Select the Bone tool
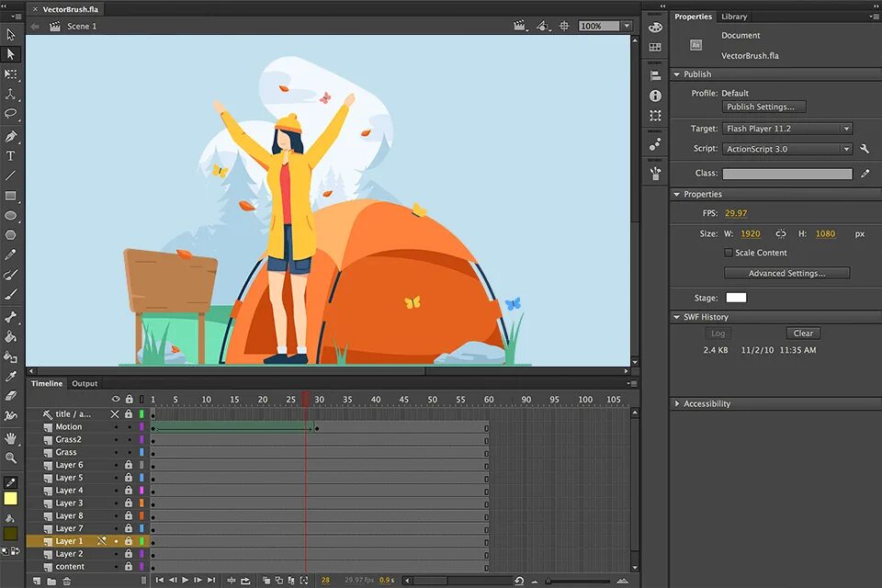This screenshot has height=588, width=882. pos(11,317)
